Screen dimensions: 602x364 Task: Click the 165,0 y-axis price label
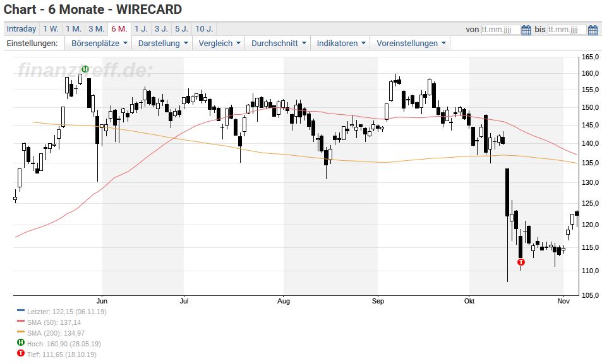tap(591, 57)
